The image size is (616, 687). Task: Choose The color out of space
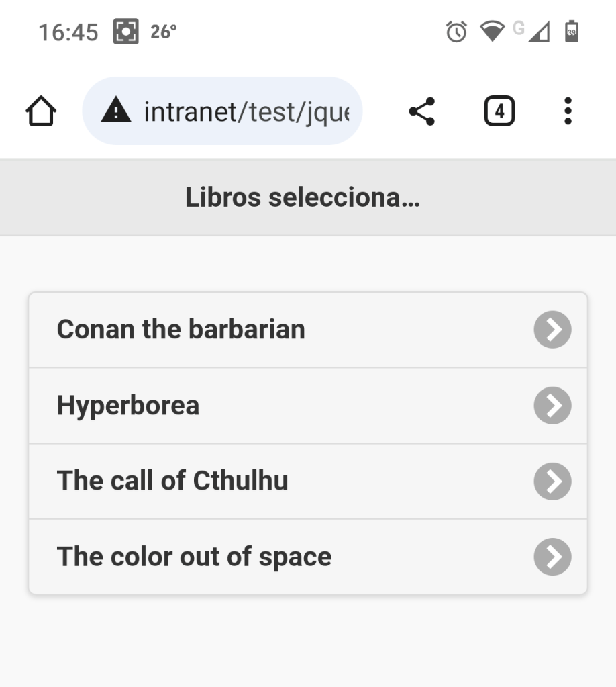point(194,557)
